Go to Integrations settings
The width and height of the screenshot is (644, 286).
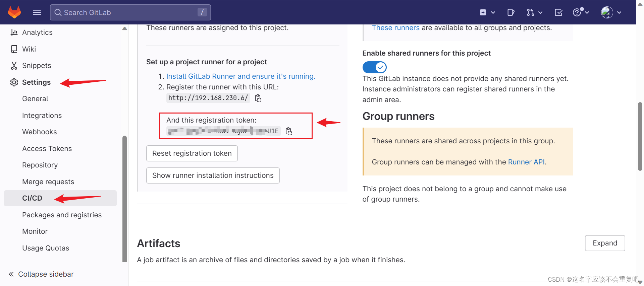[x=42, y=116]
